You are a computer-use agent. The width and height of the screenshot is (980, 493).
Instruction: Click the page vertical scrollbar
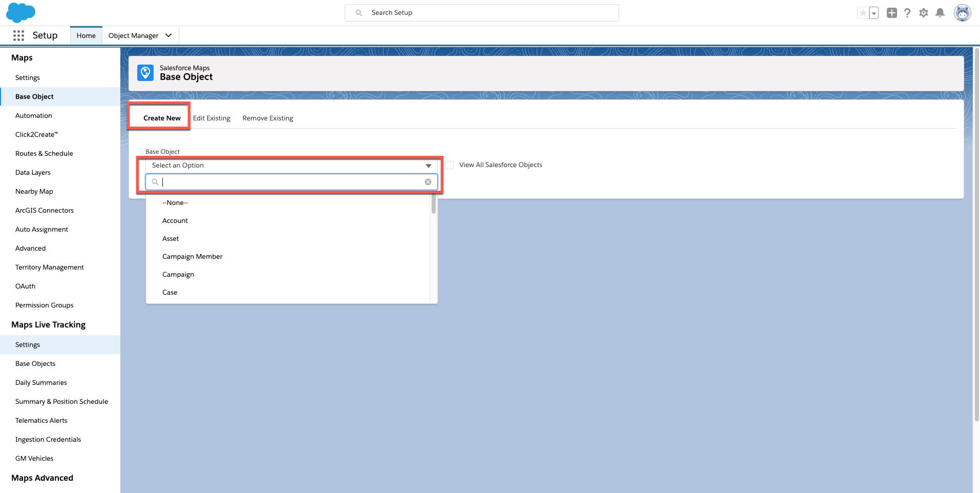coord(976,235)
